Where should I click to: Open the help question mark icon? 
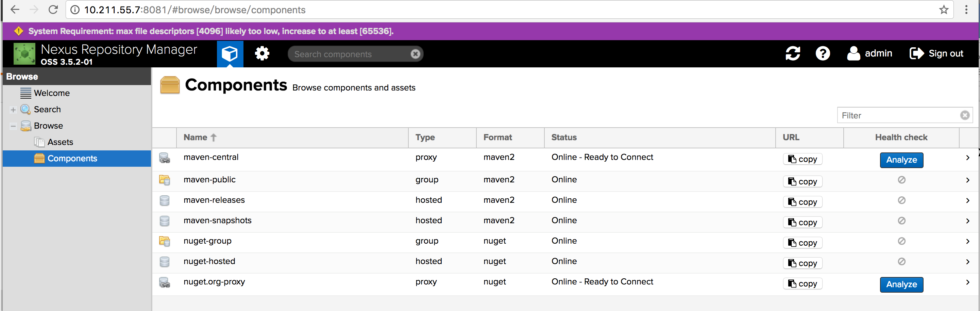823,53
